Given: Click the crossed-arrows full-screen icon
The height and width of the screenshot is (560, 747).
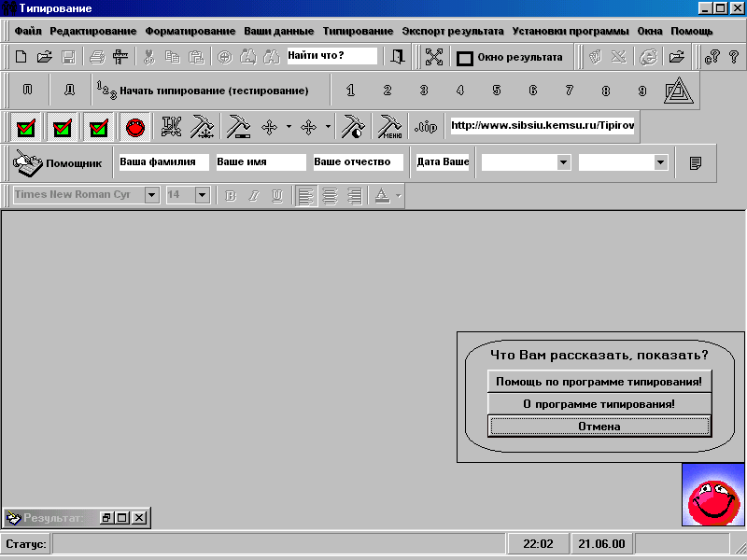Looking at the screenshot, I should (434, 57).
